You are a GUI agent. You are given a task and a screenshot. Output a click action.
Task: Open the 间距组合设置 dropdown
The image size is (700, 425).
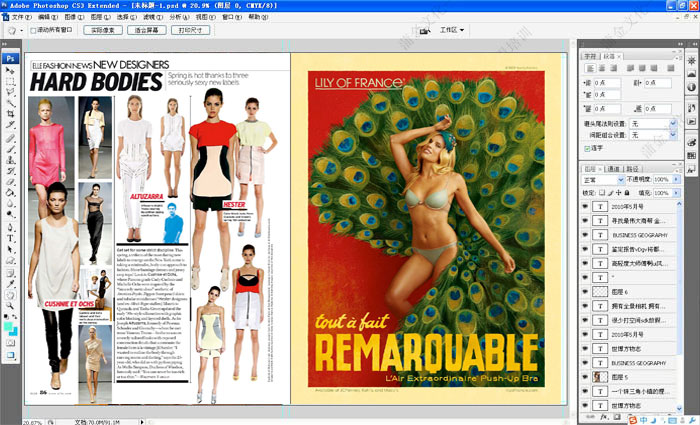[x=653, y=135]
